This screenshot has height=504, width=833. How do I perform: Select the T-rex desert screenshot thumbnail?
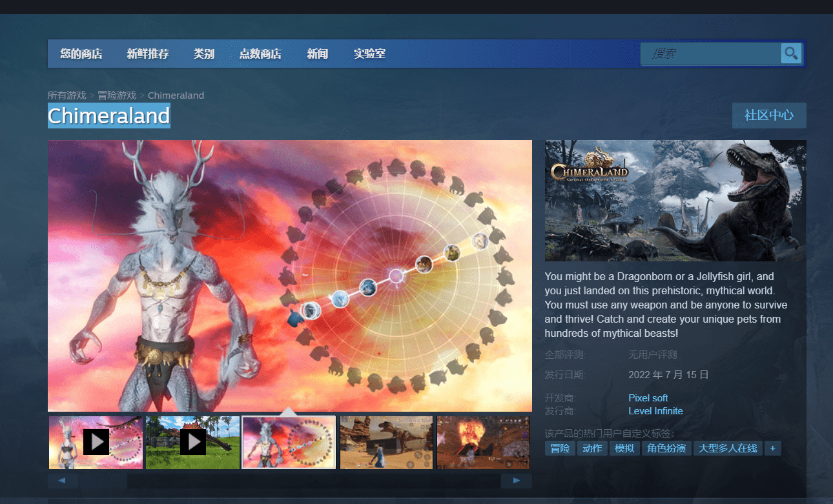point(386,442)
